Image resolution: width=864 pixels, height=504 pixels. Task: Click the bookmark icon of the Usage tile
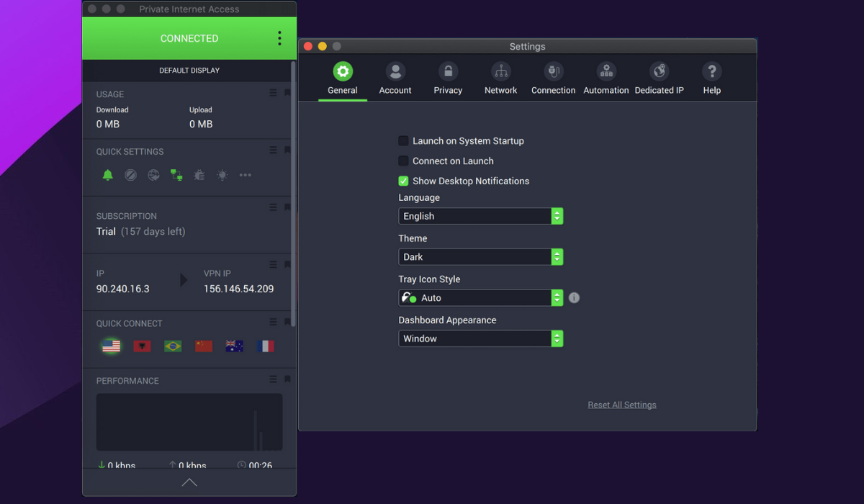(287, 93)
